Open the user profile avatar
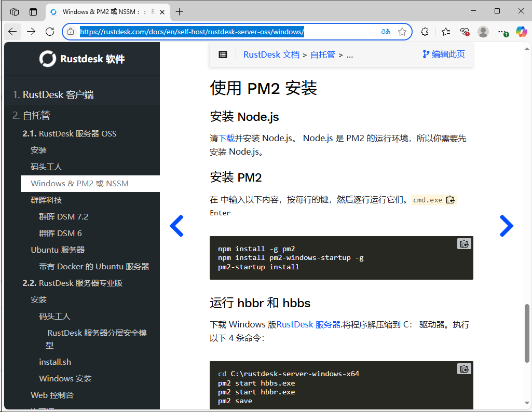The width and height of the screenshot is (532, 412). click(483, 32)
